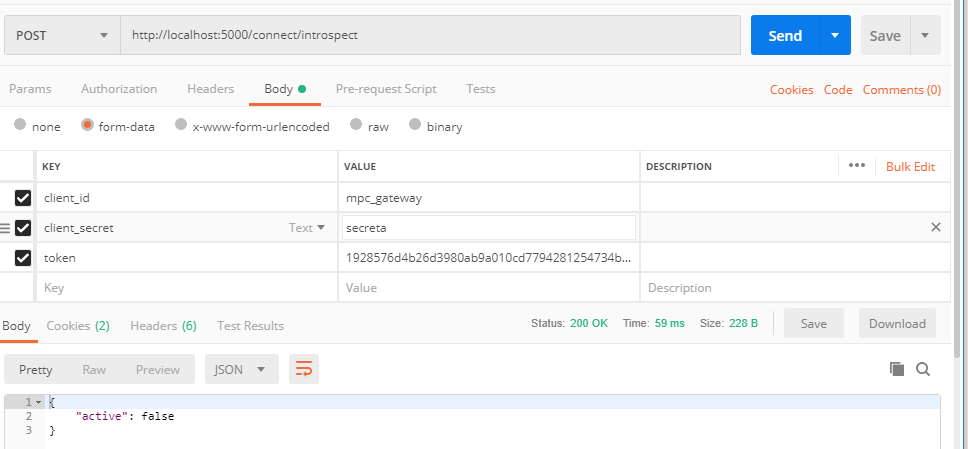Open search in response with magnifier icon
The width and height of the screenshot is (968, 449).
(x=923, y=369)
